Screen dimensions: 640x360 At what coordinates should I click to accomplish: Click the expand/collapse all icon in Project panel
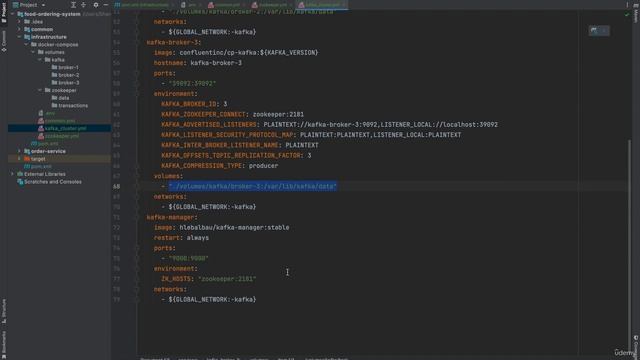[84, 5]
